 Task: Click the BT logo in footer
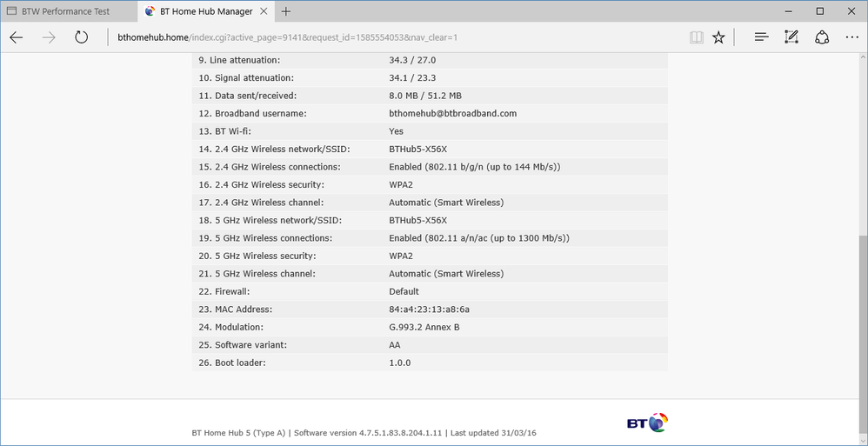pos(648,423)
